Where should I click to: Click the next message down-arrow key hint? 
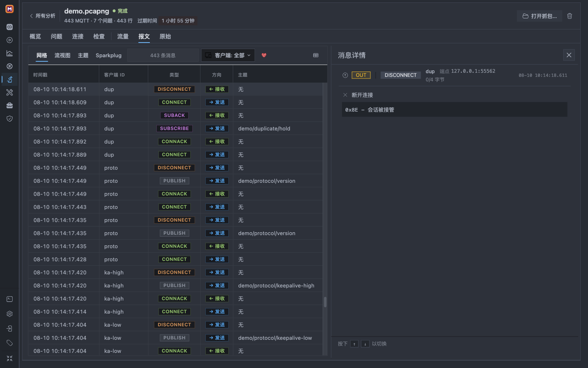click(365, 344)
